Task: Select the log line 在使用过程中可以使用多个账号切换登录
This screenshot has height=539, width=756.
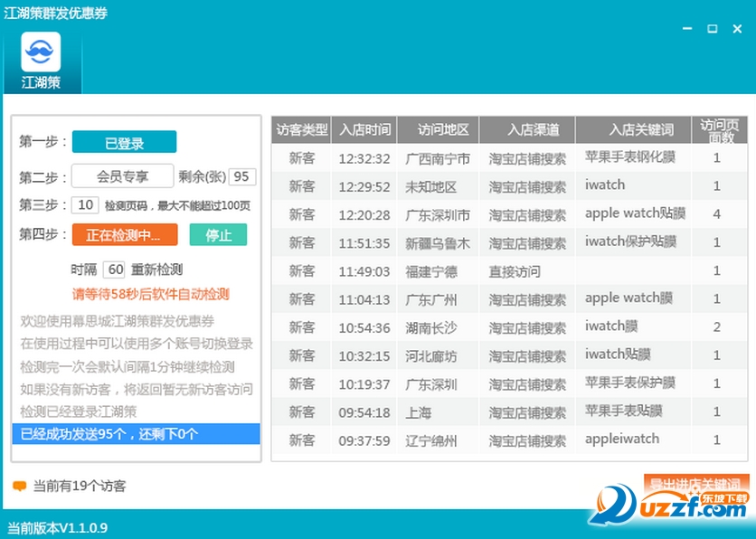Action: coord(137,344)
